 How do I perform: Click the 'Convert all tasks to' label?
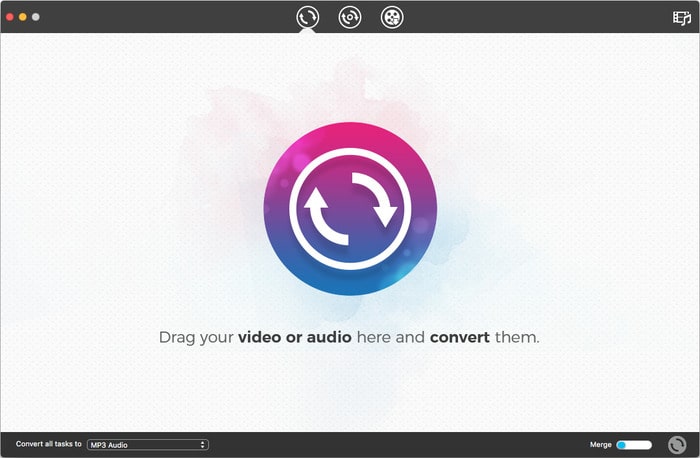click(x=49, y=444)
